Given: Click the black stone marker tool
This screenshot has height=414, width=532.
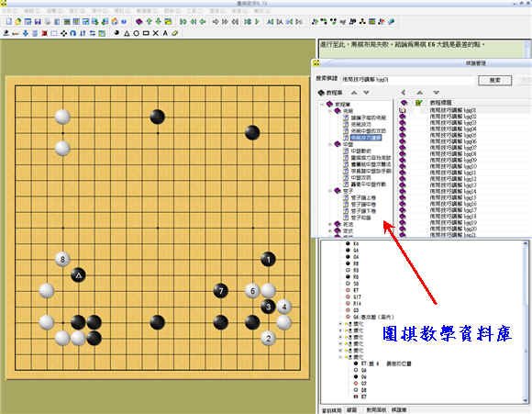Looking at the screenshot, I should pos(116,33).
